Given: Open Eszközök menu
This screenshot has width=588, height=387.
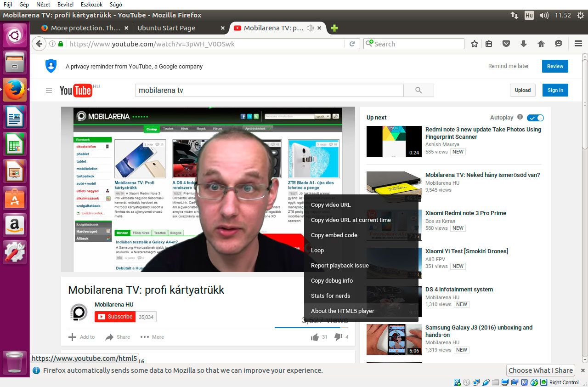Looking at the screenshot, I should point(92,5).
